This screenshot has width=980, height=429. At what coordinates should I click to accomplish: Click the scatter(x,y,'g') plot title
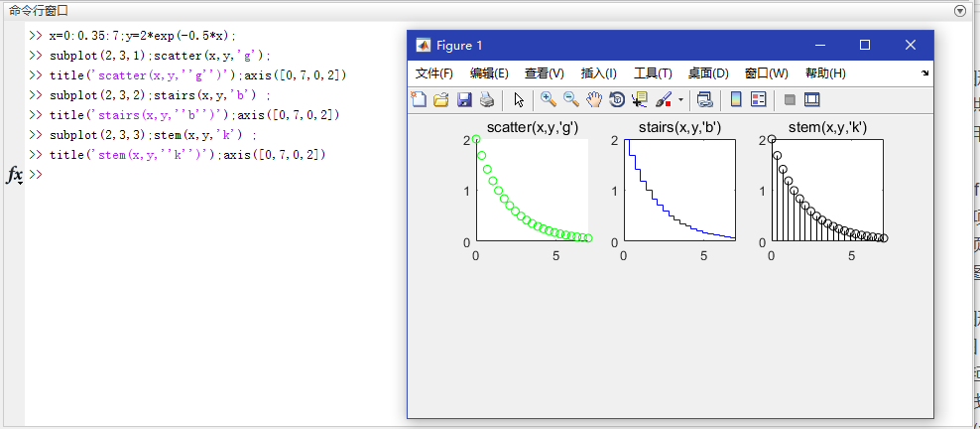[x=533, y=128]
